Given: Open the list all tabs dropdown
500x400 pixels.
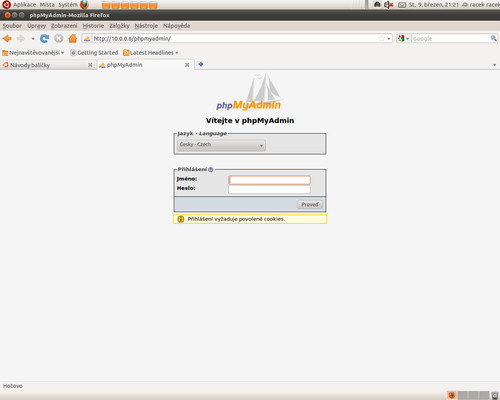Looking at the screenshot, I should pos(495,65).
